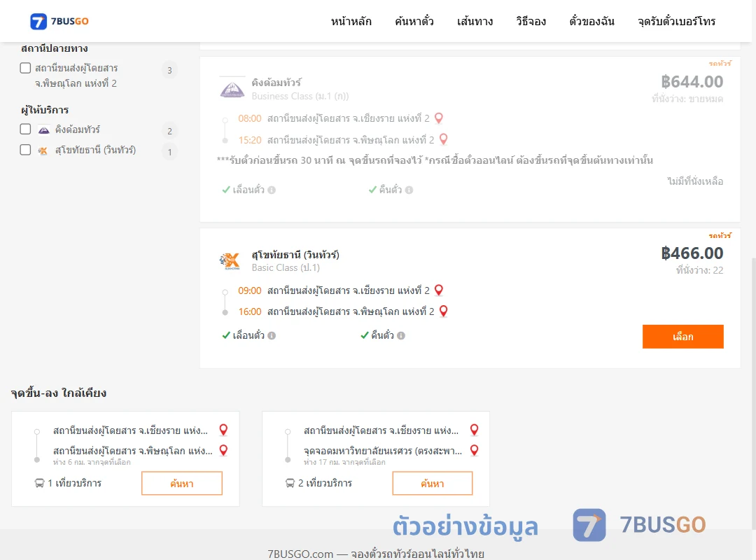The image size is (756, 560).
Task: Click the Basic Class (ป.1) label
Action: pyautogui.click(x=286, y=267)
